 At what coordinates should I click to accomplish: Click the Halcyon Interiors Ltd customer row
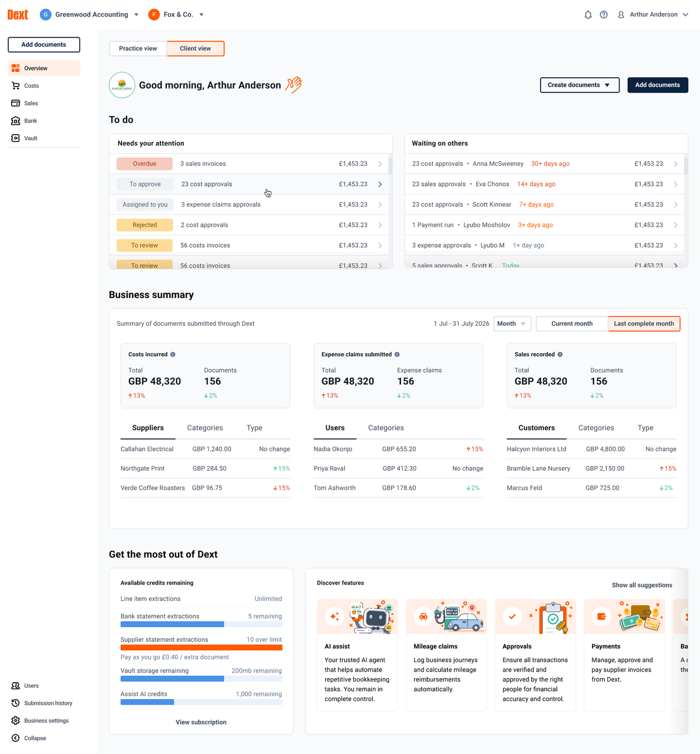[591, 449]
